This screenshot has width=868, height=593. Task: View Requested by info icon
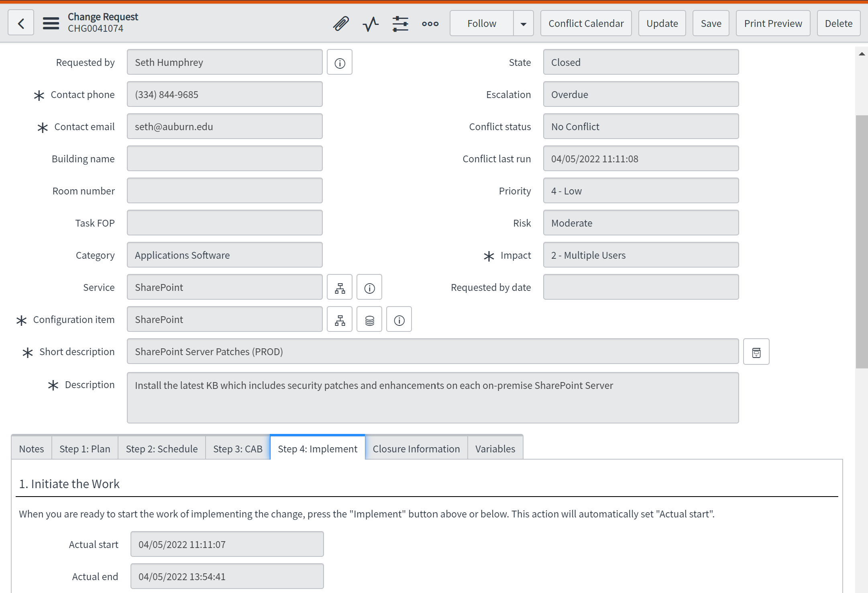click(x=340, y=63)
